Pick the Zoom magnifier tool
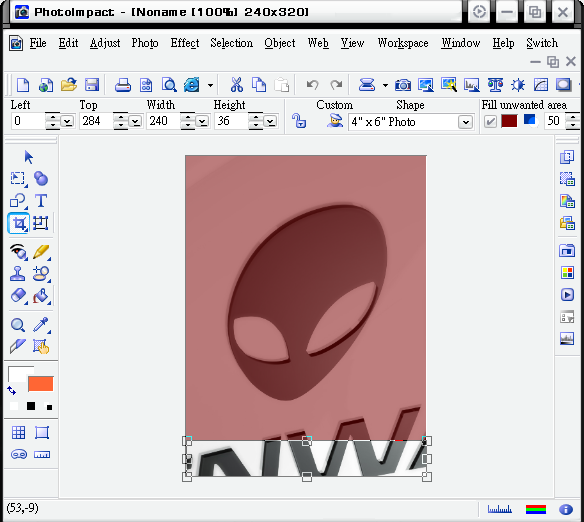Image resolution: width=584 pixels, height=522 pixels. (18, 325)
